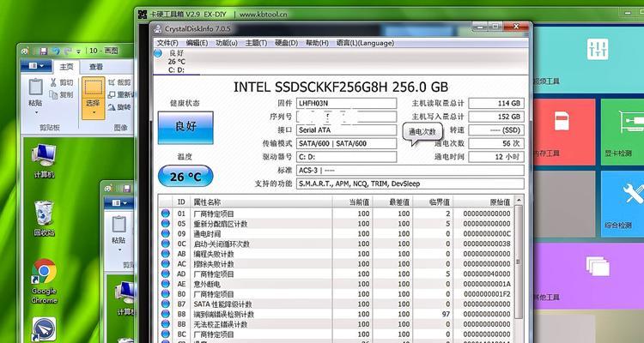Expand the 选择 dropdown arrow in Paint
The height and width of the screenshot is (343, 644).
[x=94, y=112]
